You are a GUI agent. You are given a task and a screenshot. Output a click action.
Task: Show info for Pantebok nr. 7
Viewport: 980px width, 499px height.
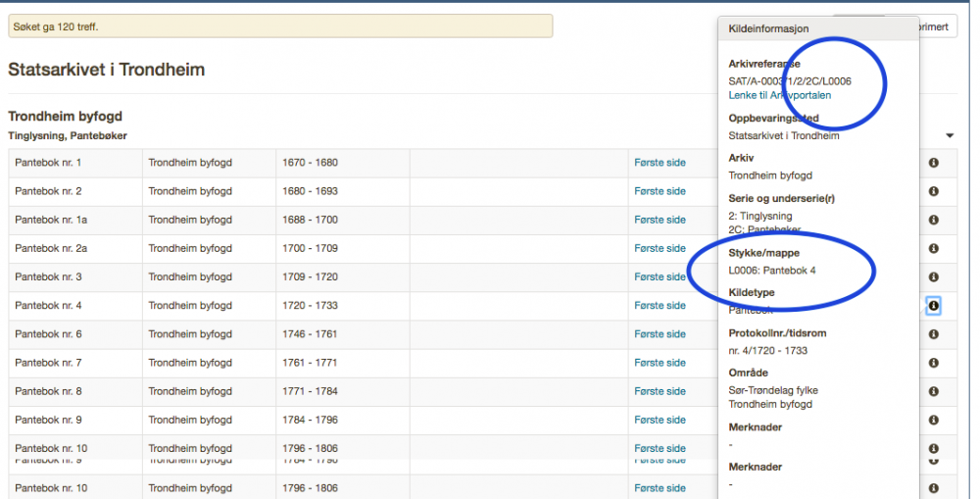(x=933, y=363)
